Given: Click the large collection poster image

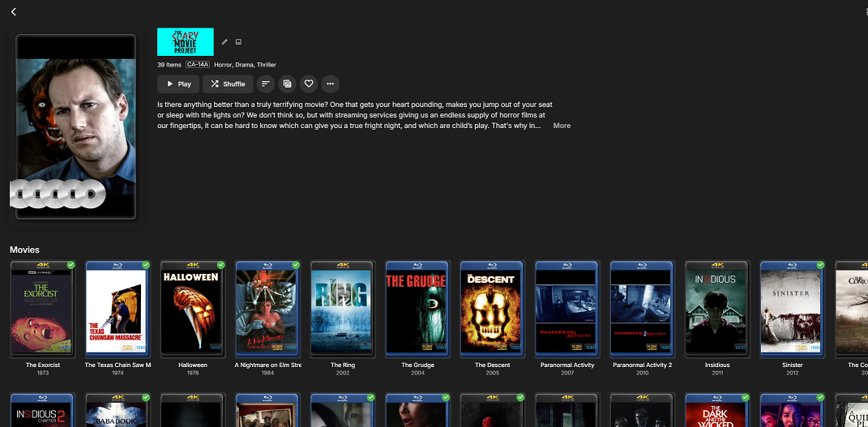Looking at the screenshot, I should pyautogui.click(x=76, y=127).
